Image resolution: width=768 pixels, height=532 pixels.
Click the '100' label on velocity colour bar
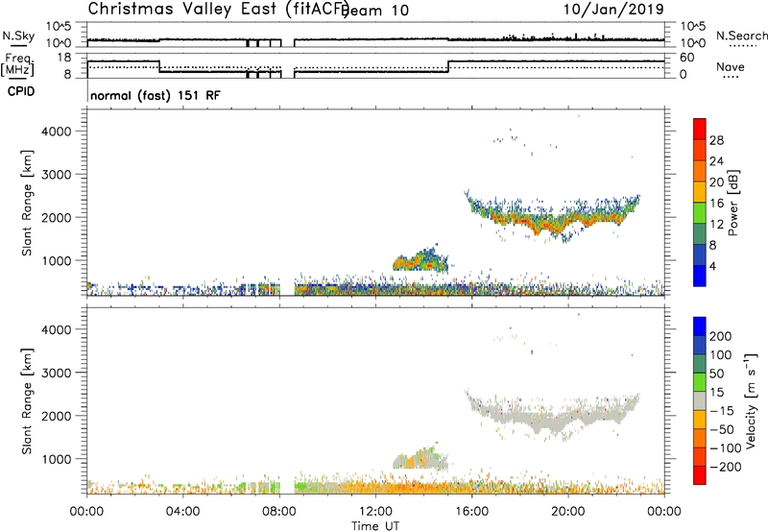tap(721, 355)
